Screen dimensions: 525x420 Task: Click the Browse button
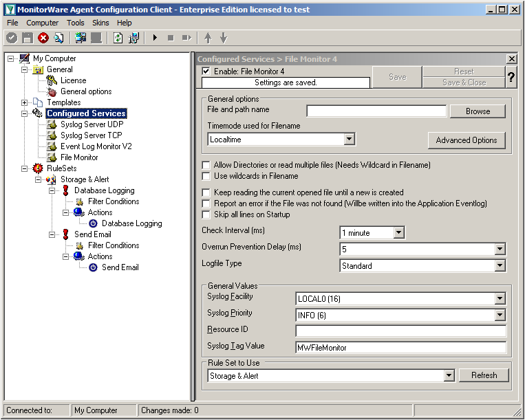point(478,111)
